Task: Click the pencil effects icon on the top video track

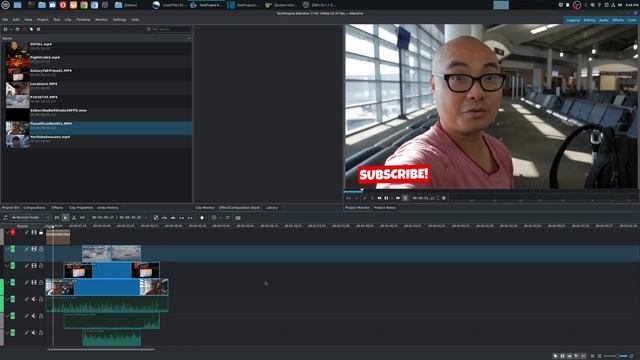Action: [27, 232]
